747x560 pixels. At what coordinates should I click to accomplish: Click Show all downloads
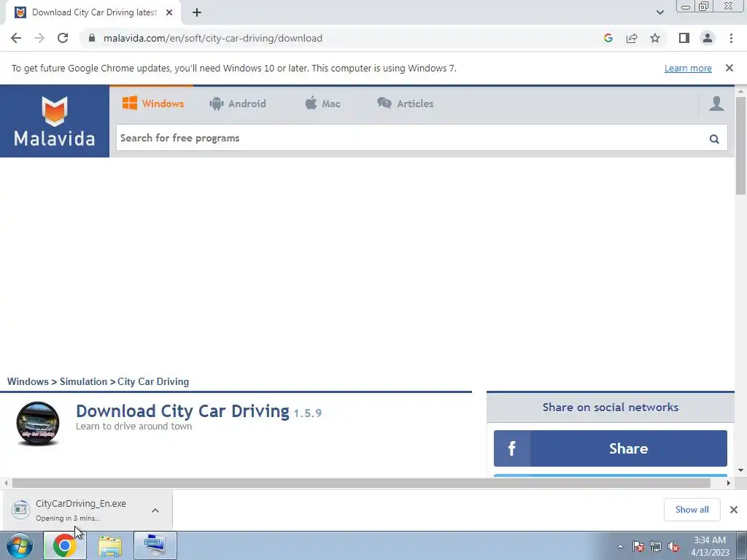click(x=692, y=510)
